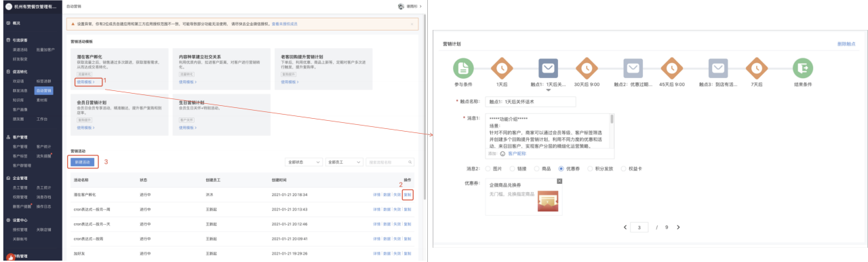Image resolution: width=868 pixels, height=262 pixels.
Task: Insert 客户昵称 placeholder link
Action: 517,153
